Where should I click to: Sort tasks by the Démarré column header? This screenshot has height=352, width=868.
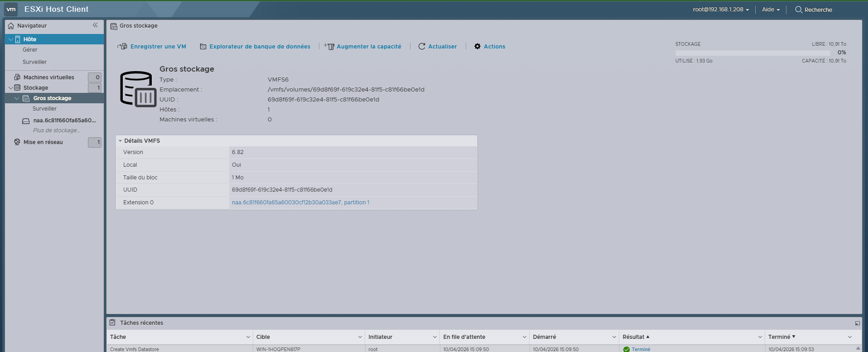pos(544,337)
